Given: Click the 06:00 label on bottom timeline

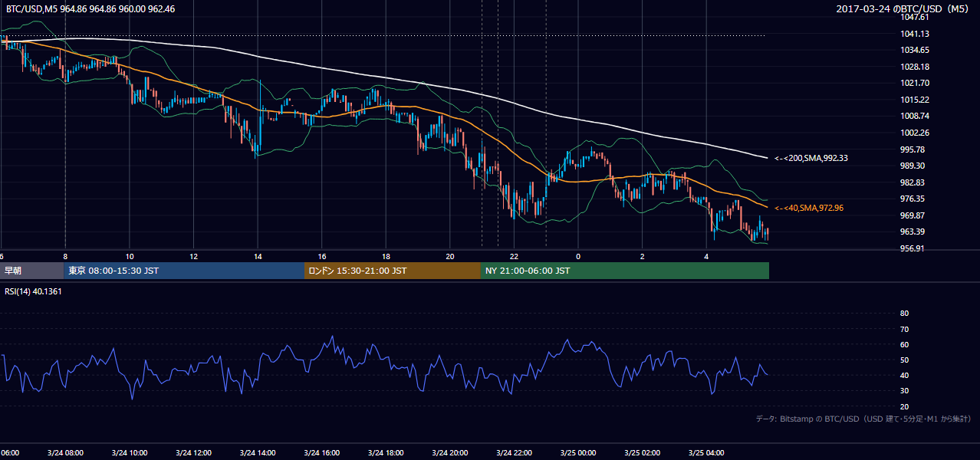Looking at the screenshot, I should pos(10,452).
